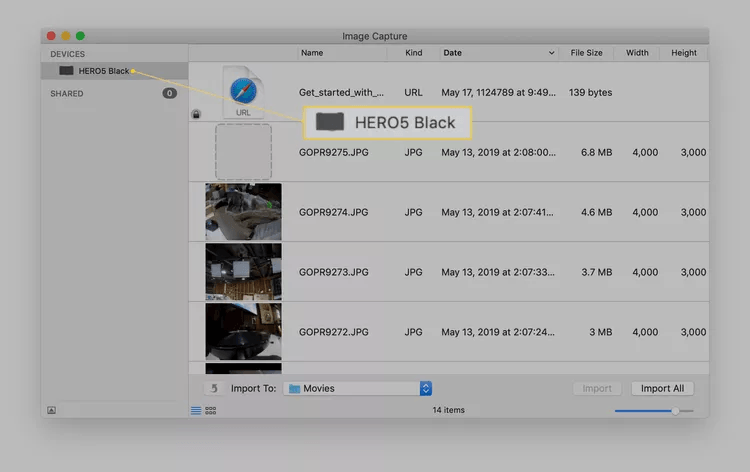This screenshot has height=472, width=750.
Task: Click the 3.7 MB file size cell
Action: coord(596,272)
